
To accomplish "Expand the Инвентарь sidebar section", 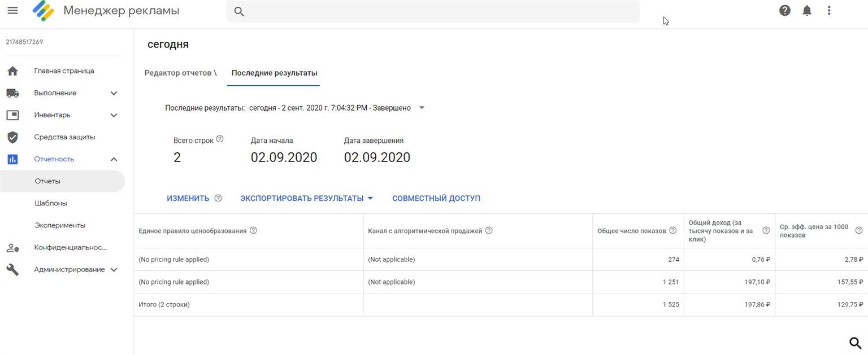I will pyautogui.click(x=114, y=115).
